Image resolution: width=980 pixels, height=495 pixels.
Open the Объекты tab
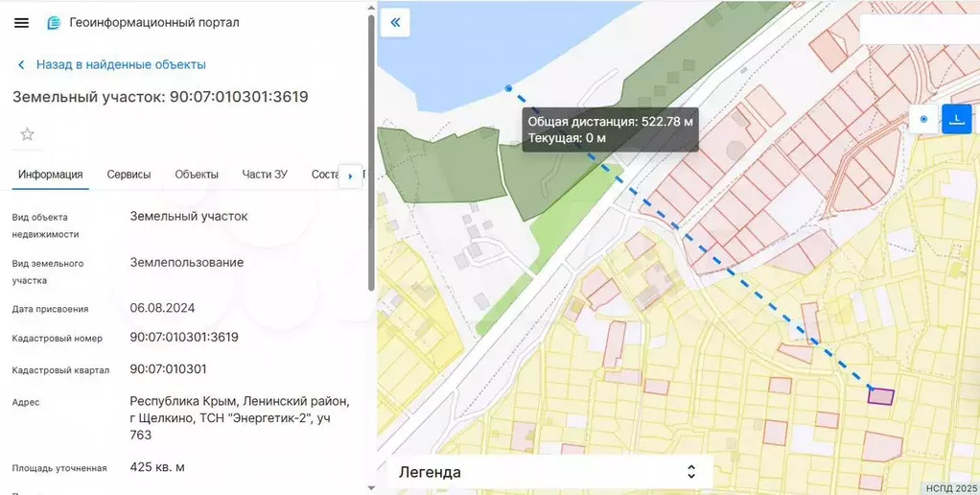click(x=197, y=175)
